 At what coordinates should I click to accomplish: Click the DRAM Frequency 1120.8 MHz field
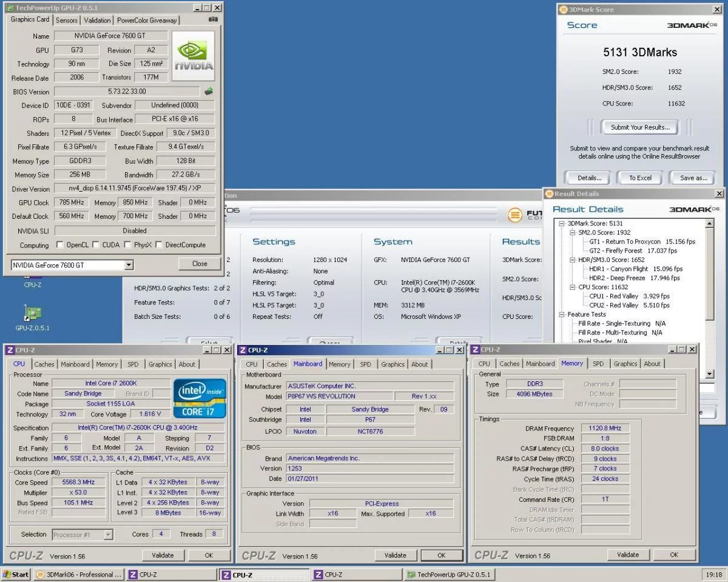pos(605,429)
